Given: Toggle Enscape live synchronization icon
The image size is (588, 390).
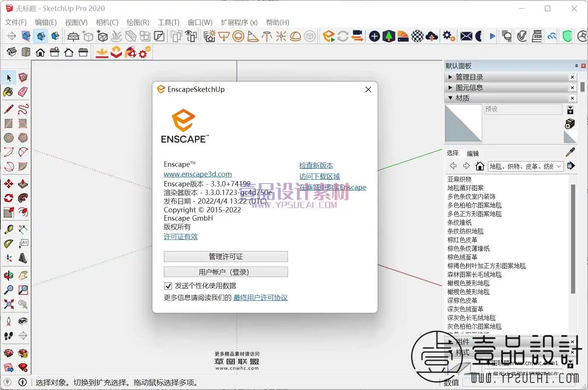Looking at the screenshot, I should [x=343, y=36].
